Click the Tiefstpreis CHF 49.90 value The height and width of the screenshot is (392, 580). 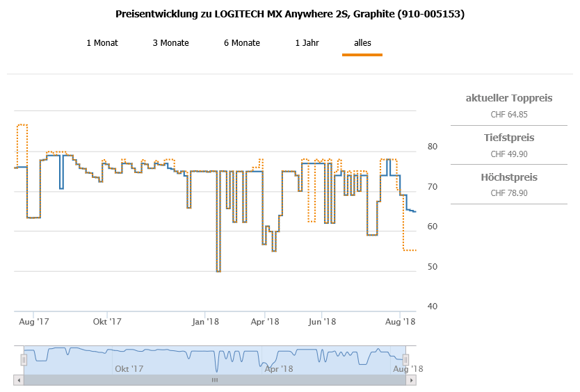pos(508,154)
